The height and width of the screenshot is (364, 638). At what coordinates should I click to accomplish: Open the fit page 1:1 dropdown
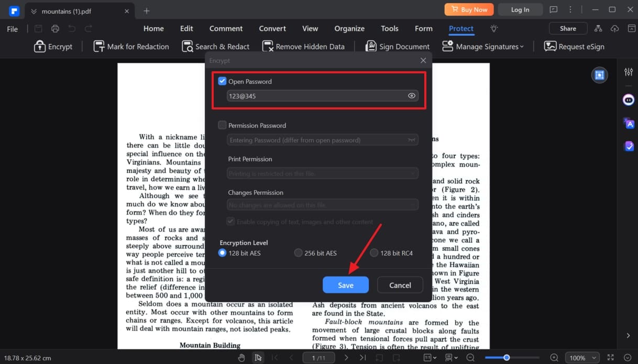pyautogui.click(x=430, y=358)
